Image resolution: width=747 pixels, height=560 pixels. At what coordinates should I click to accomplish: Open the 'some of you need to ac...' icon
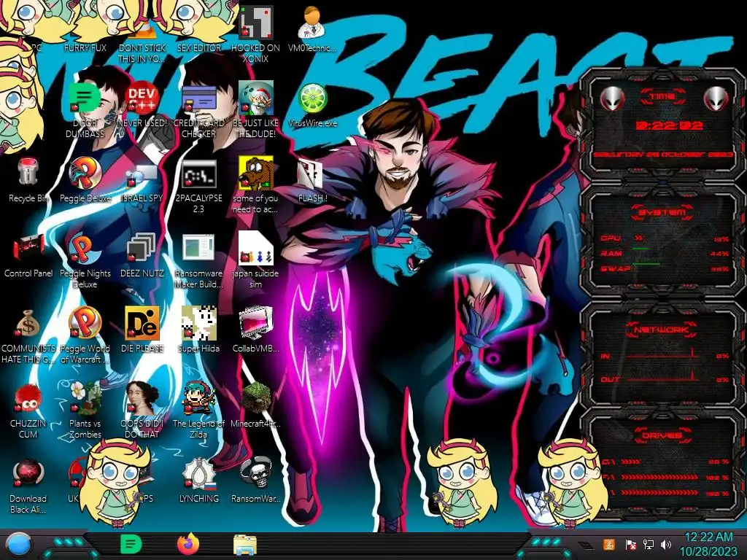click(x=256, y=172)
